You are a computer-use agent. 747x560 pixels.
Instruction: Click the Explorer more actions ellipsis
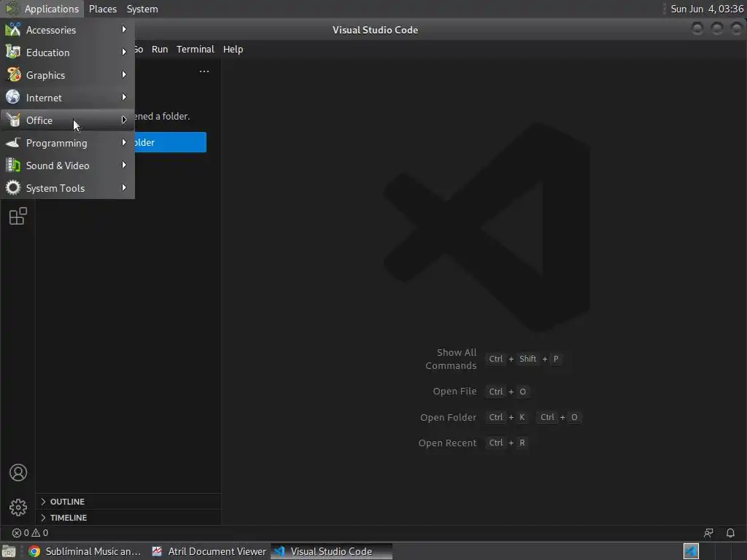204,71
